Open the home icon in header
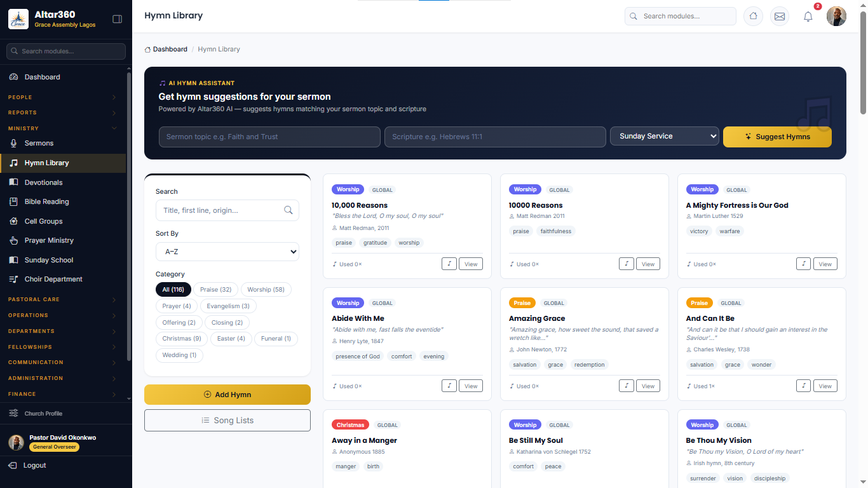The width and height of the screenshot is (868, 488). 753,17
